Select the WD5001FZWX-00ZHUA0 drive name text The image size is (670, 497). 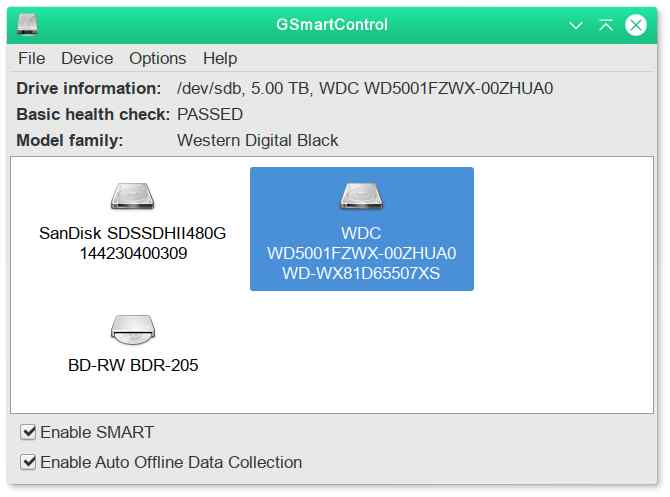[x=361, y=253]
